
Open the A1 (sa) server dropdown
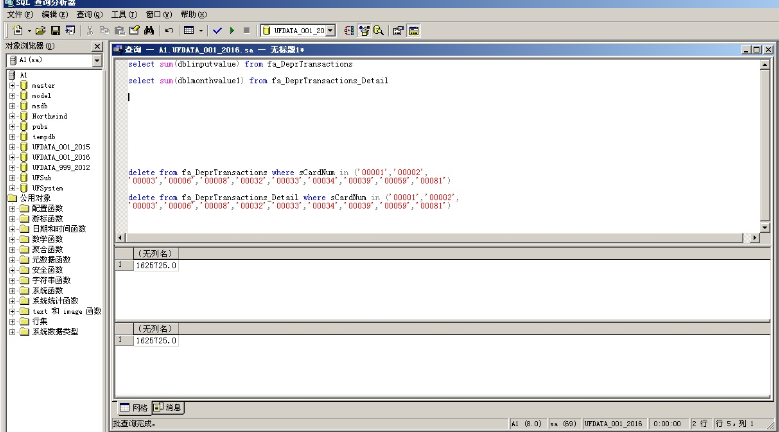click(97, 60)
